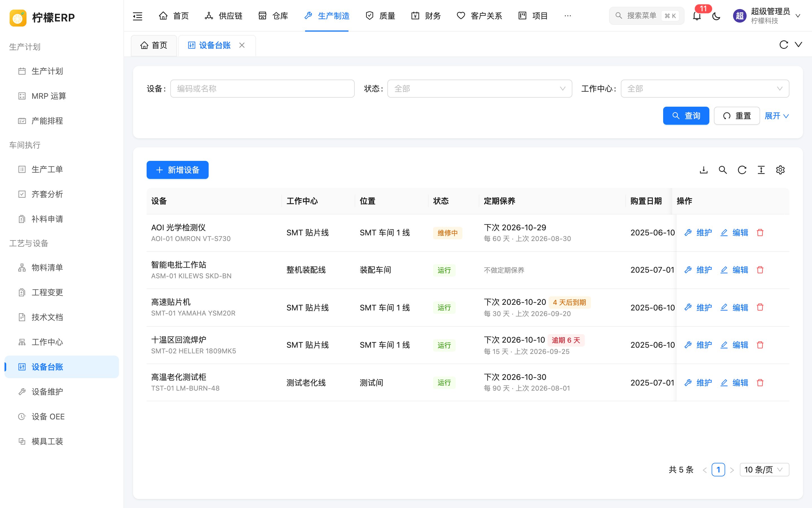Viewport: 812px width, 508px height.
Task: Refresh the table with circular arrow icon
Action: pyautogui.click(x=742, y=170)
